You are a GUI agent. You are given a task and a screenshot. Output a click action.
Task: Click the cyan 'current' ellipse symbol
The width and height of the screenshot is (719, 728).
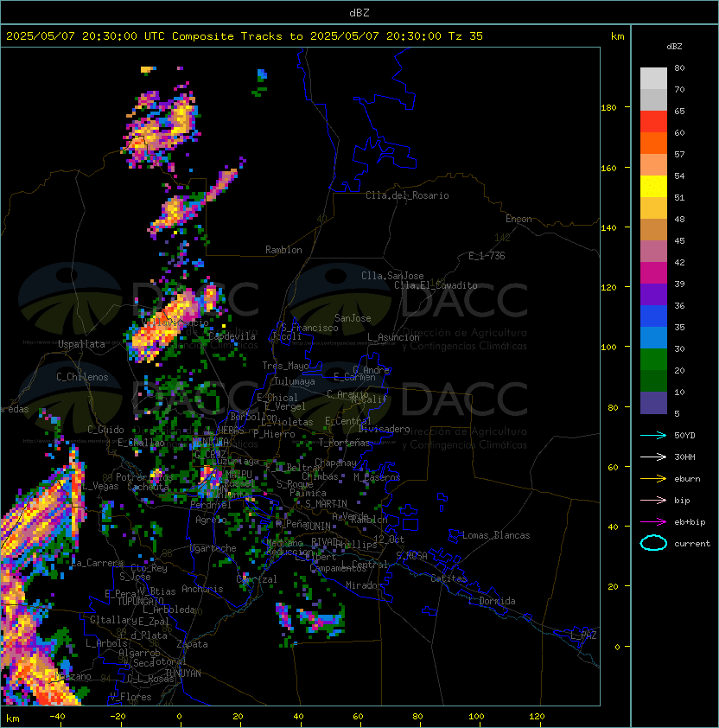(x=653, y=543)
